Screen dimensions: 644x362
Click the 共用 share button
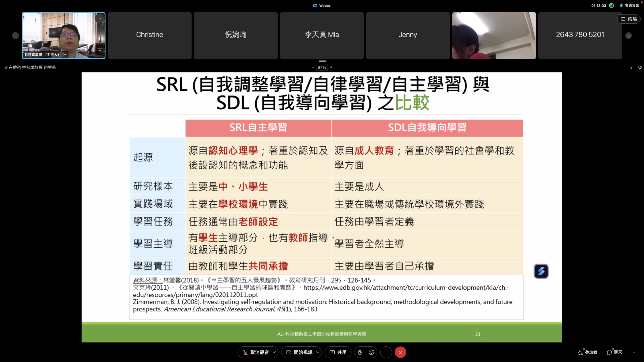coord(338,352)
